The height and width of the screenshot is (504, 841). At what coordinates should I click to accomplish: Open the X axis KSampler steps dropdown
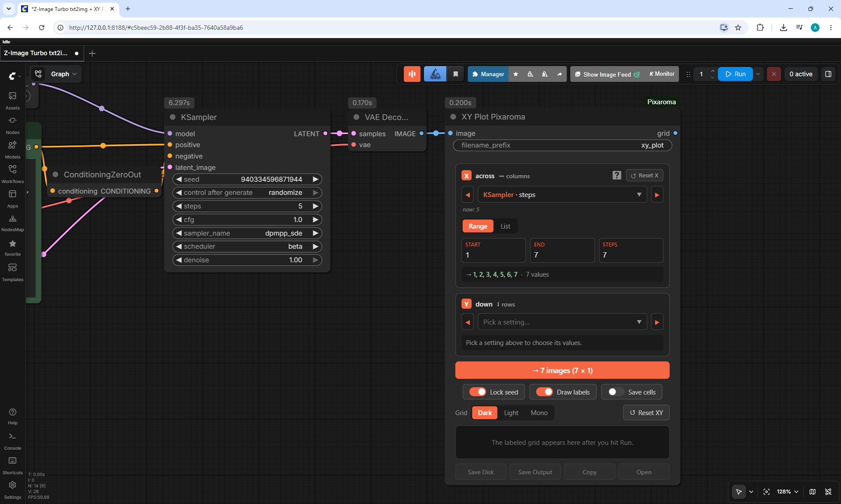[562, 195]
